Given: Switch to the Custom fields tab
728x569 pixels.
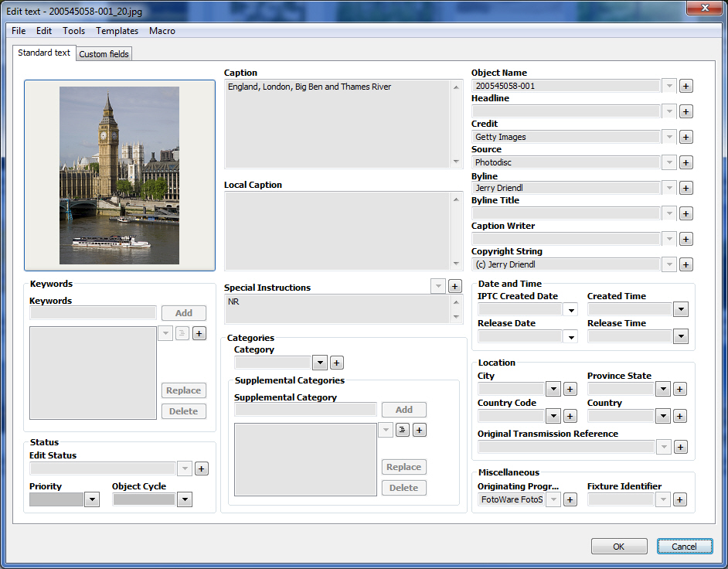Looking at the screenshot, I should tap(104, 54).
